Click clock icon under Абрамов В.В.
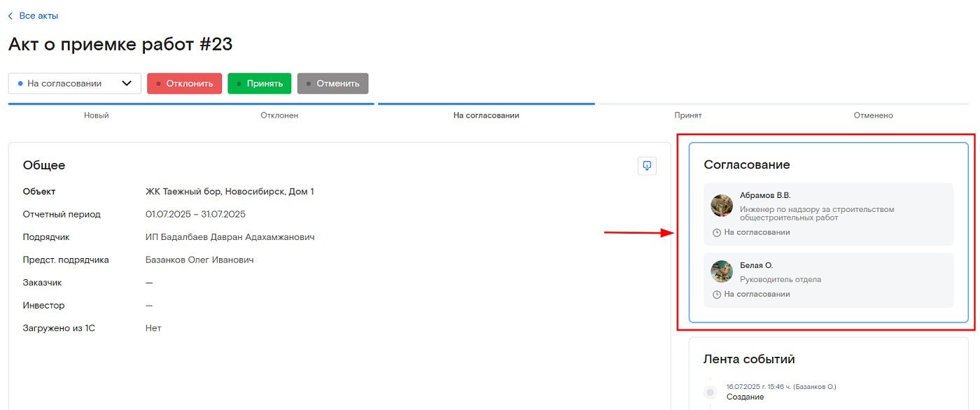The image size is (980, 410). [717, 232]
